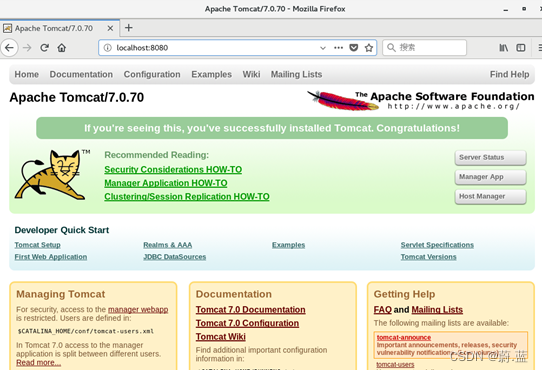The height and width of the screenshot is (372, 543).
Task: Open Mailing Lists link under Getting Help
Action: tap(437, 310)
